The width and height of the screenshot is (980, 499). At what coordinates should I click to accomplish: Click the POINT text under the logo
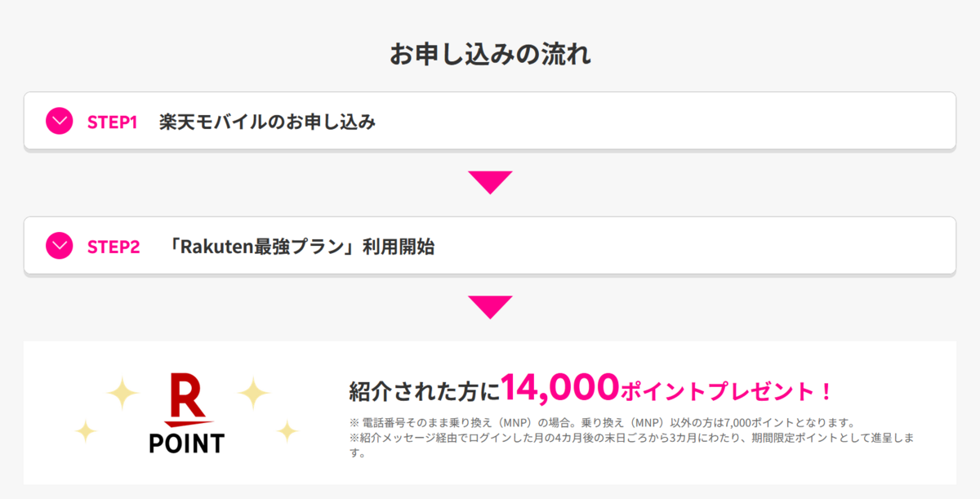[186, 443]
